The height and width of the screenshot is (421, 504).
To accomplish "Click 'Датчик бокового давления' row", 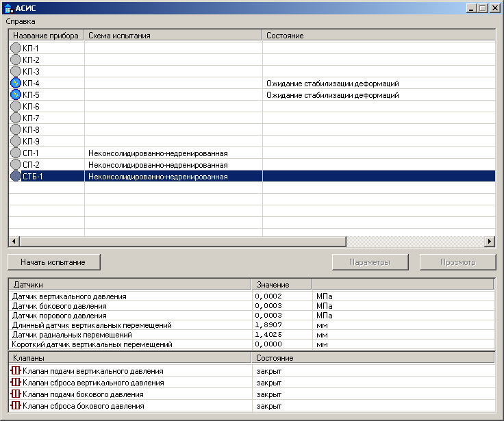I will pos(252,305).
